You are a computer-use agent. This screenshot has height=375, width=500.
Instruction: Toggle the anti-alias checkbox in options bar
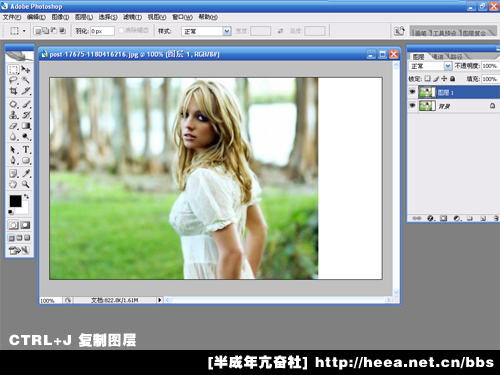(121, 31)
